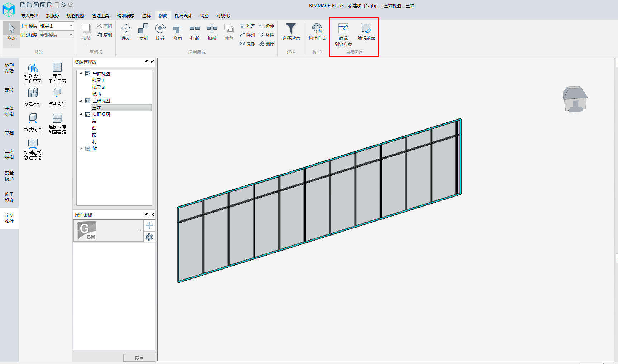Redo the action with the redo arrow
618x364 pixels.
coord(70,5)
